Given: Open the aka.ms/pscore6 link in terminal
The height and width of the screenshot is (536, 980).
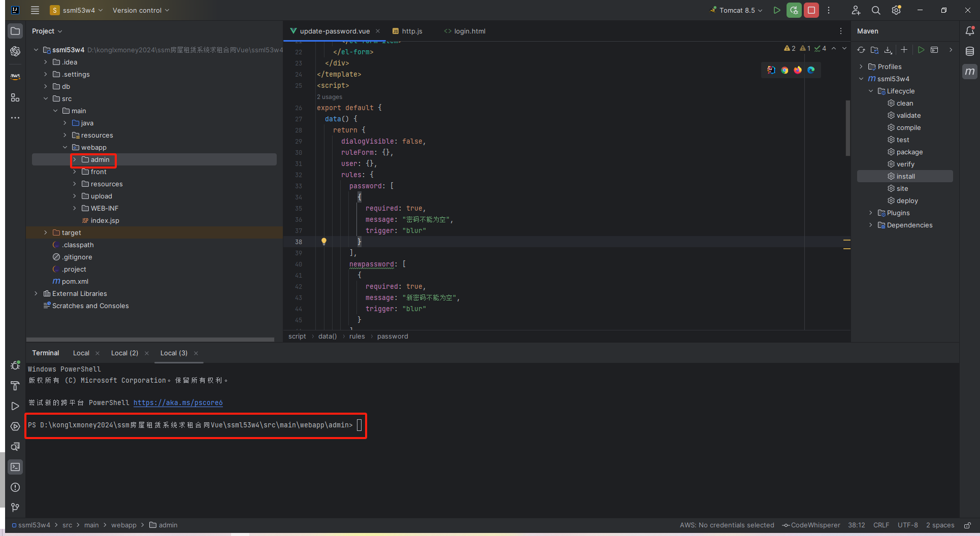Looking at the screenshot, I should [178, 403].
